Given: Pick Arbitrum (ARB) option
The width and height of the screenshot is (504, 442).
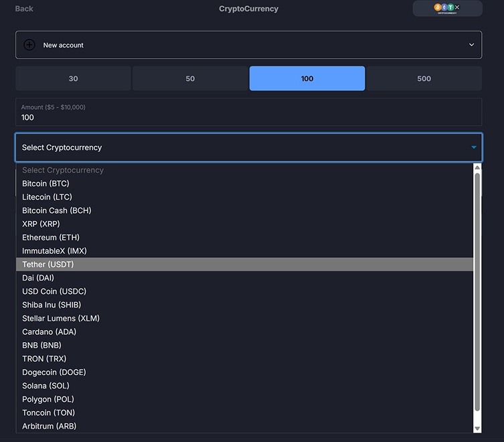Looking at the screenshot, I should 244,426.
